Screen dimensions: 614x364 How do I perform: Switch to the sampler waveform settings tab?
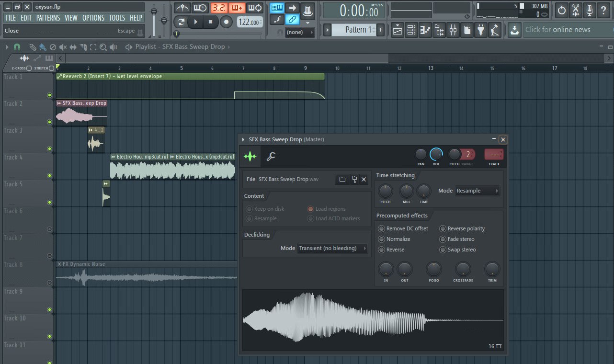click(x=250, y=156)
